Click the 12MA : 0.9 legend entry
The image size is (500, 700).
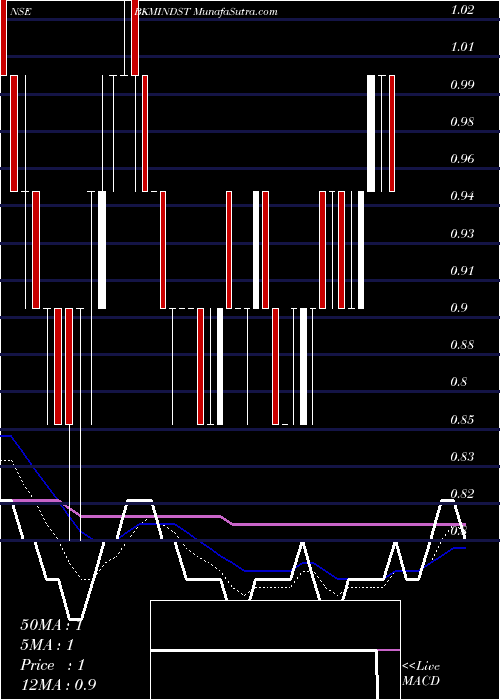coord(58,685)
